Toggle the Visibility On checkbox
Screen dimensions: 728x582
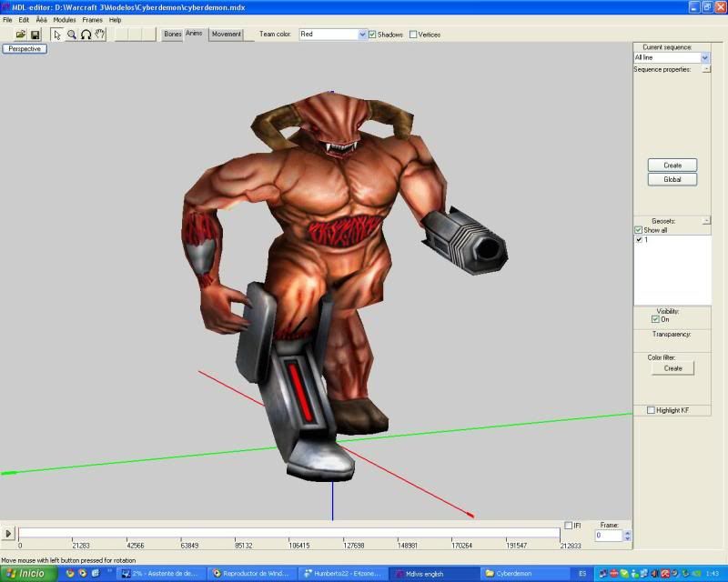click(655, 319)
